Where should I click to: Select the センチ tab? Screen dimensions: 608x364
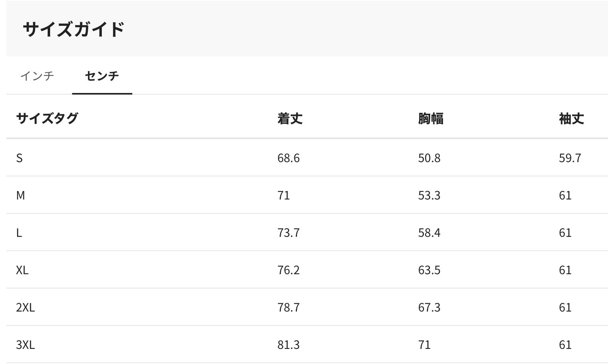pyautogui.click(x=102, y=76)
